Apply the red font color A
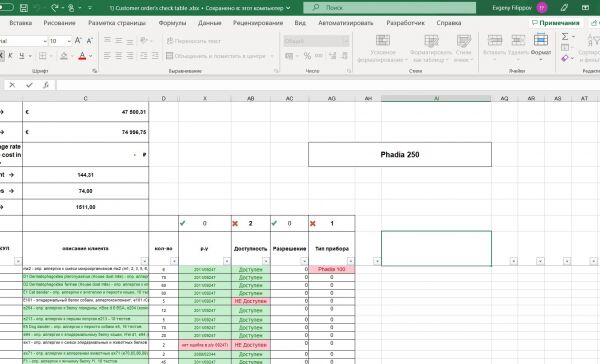This screenshot has width=600, height=364. pos(82,56)
